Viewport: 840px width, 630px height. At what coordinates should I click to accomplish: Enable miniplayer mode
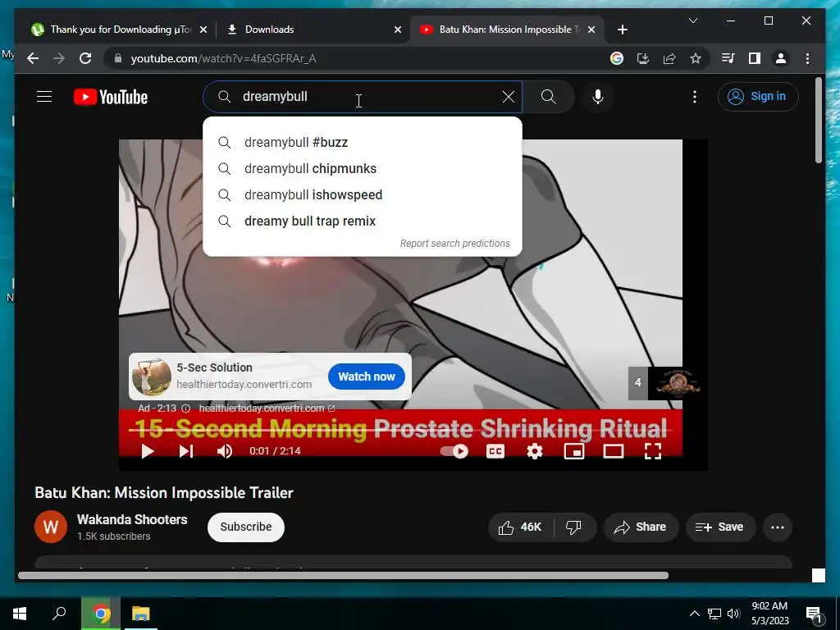click(573, 451)
